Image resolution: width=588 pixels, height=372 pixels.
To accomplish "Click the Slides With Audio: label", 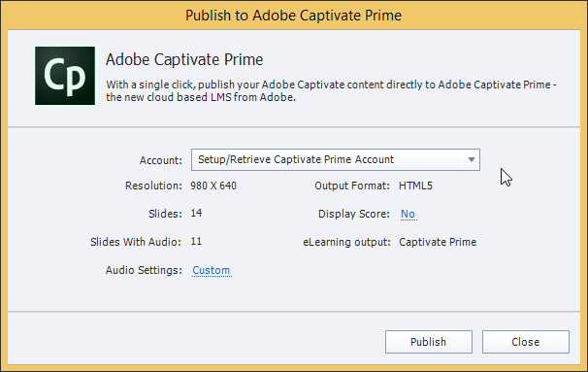I will [136, 242].
